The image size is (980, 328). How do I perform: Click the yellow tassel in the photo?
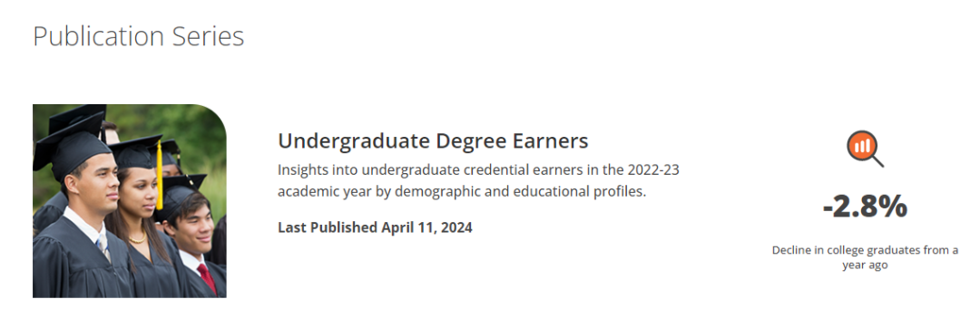[x=160, y=175]
